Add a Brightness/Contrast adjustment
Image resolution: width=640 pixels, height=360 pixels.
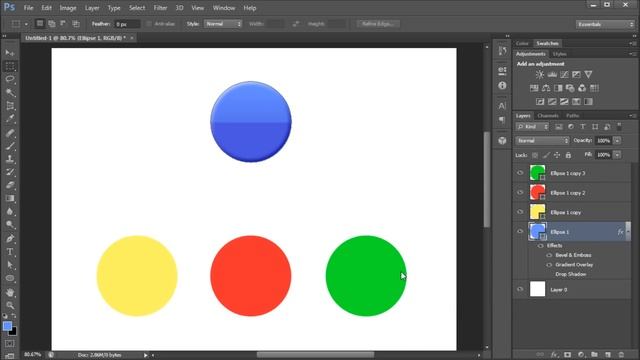click(540, 75)
